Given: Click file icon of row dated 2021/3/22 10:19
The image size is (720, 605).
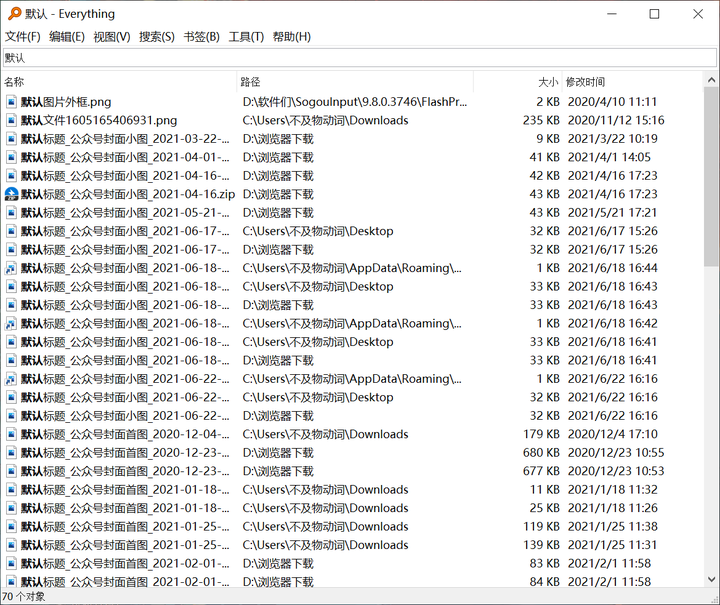Looking at the screenshot, I should click(11, 139).
